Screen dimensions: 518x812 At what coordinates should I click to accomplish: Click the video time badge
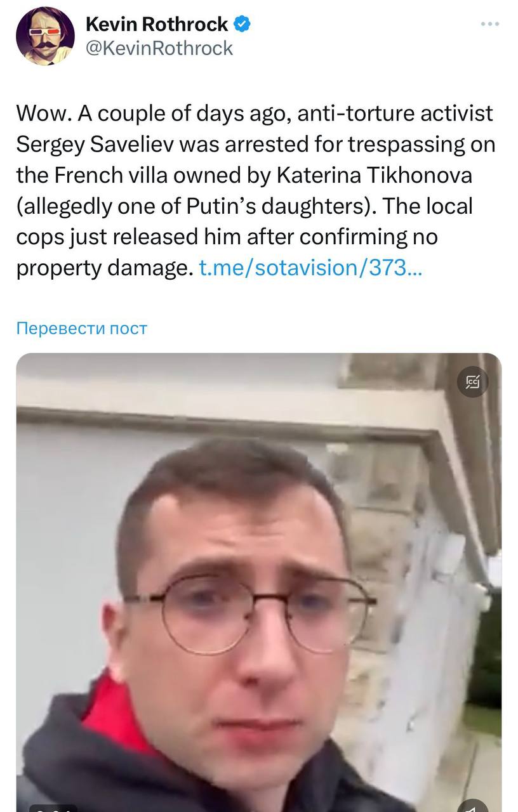pos(54,808)
